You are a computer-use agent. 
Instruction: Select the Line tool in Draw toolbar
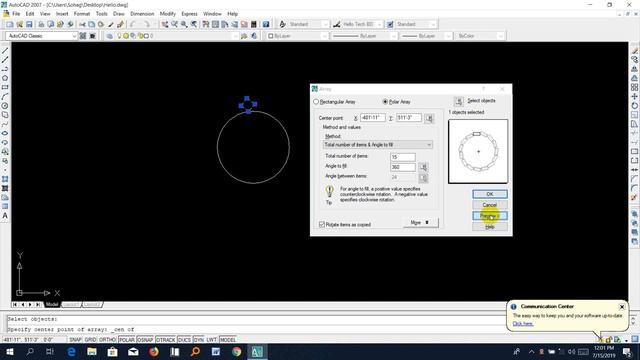pyautogui.click(x=5, y=51)
